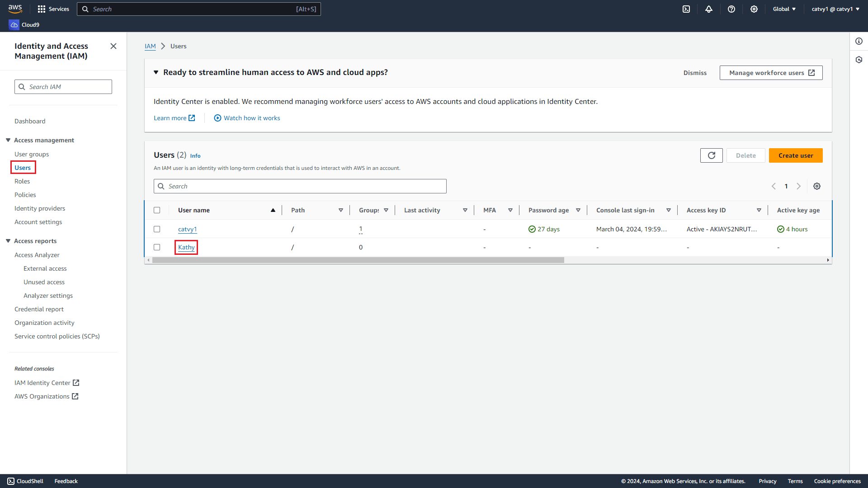This screenshot has height=488, width=868.
Task: Open Access Analyzer in the sidebar
Action: 37,255
